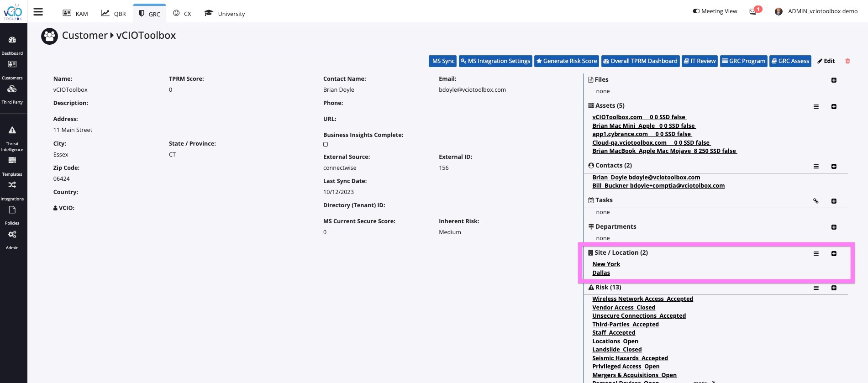Open Cloud-qa.vciotoolbox.com asset link
Viewport: 868px width, 383px height.
pyautogui.click(x=652, y=143)
